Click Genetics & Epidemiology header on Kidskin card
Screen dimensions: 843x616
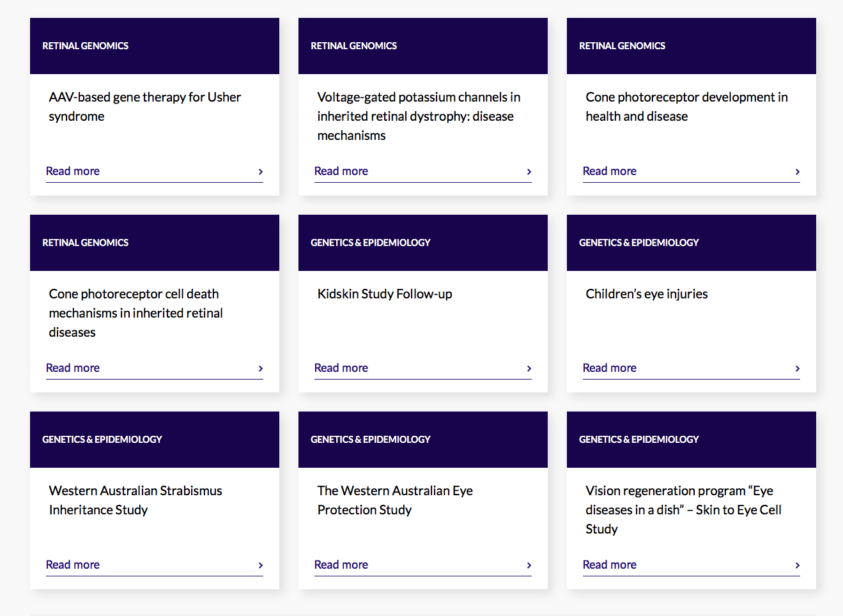pos(371,243)
